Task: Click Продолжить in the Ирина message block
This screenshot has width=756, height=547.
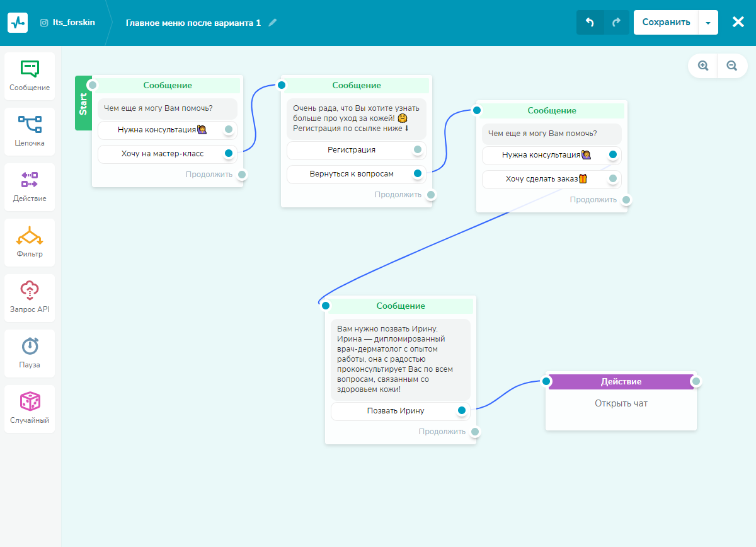Action: coord(442,432)
